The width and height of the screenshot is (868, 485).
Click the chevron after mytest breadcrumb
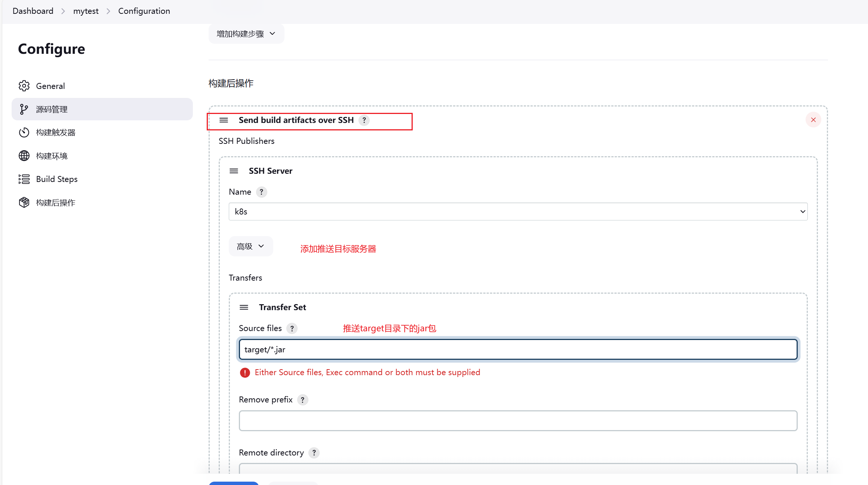pyautogui.click(x=108, y=11)
